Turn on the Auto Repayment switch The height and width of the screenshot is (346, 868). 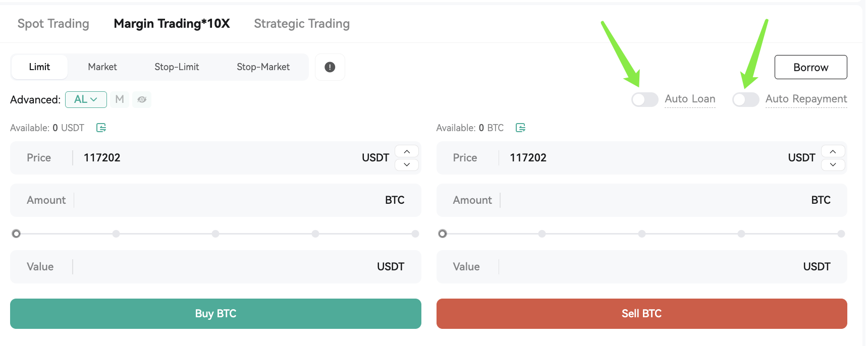pyautogui.click(x=746, y=99)
